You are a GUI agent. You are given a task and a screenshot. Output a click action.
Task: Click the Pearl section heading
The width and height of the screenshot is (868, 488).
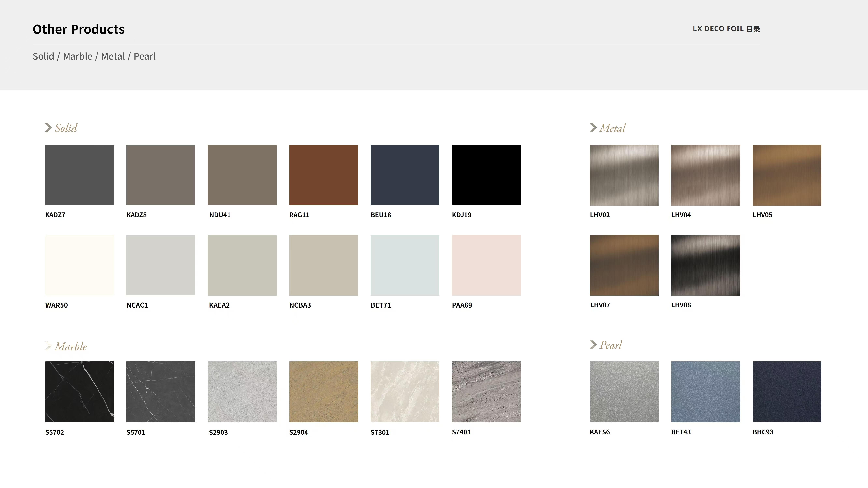[x=611, y=345]
